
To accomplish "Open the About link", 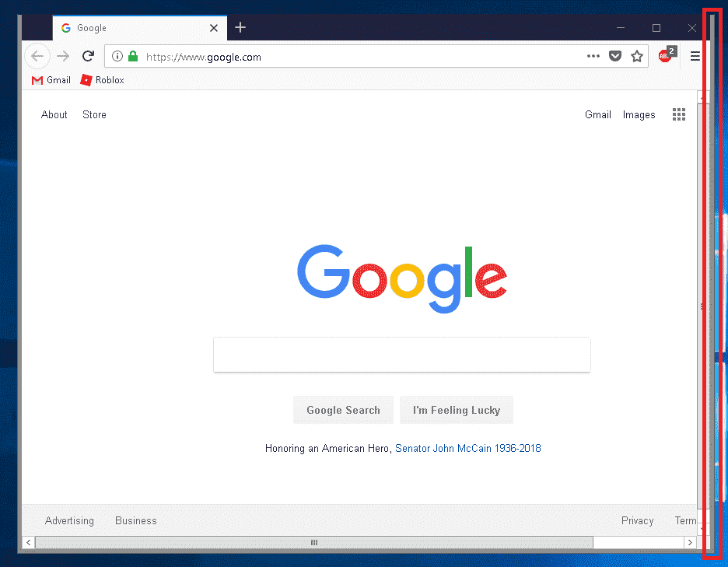I will tap(54, 114).
